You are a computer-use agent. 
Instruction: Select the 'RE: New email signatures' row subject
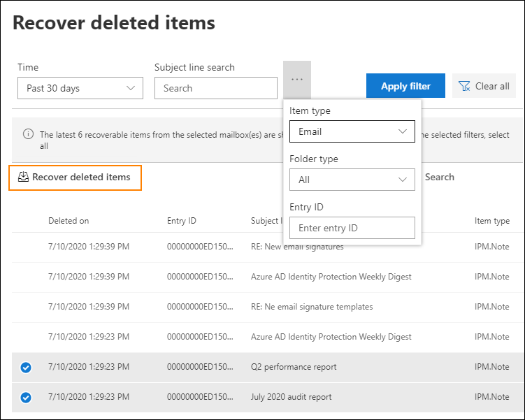297,247
